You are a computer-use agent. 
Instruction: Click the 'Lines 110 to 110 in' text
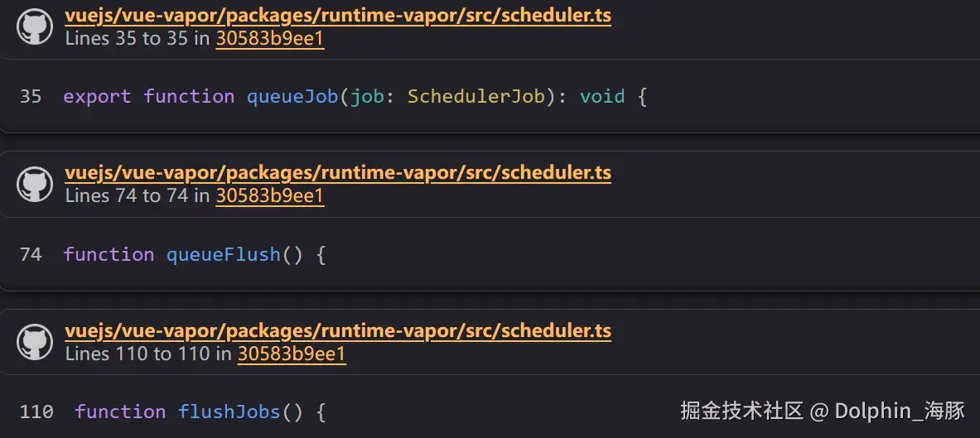point(148,354)
